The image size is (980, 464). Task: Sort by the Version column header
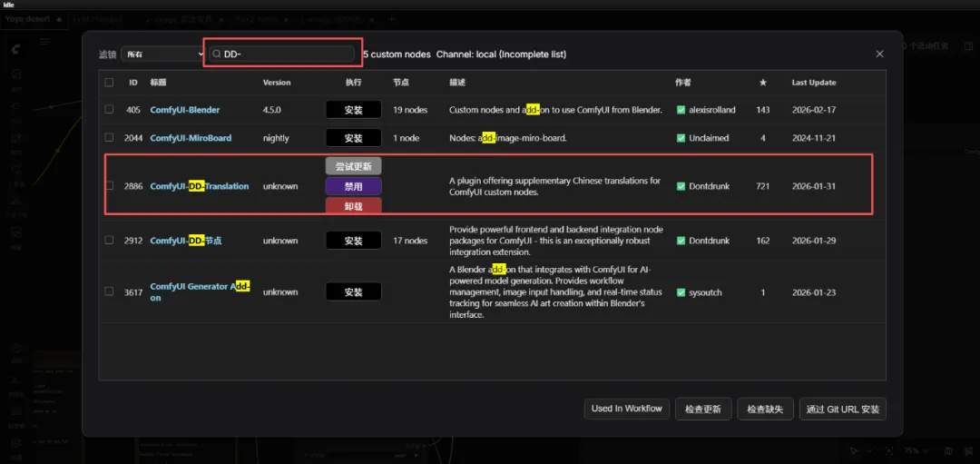click(277, 83)
